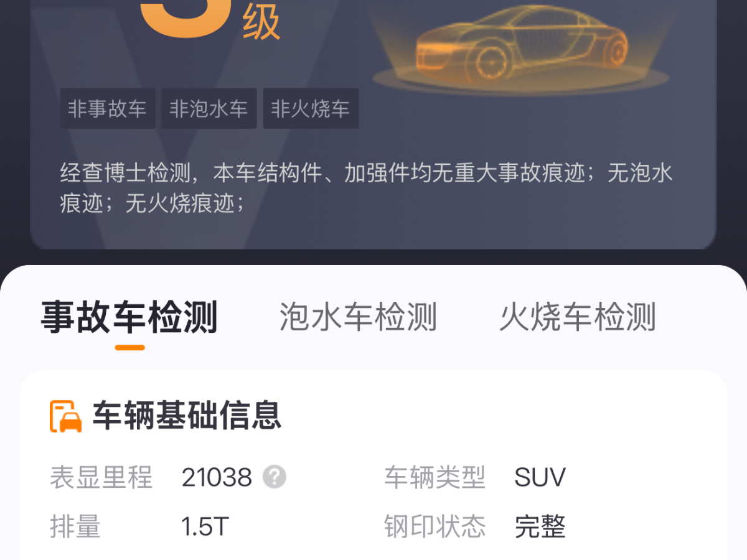Tap the orange underline beneath the active tab
Screen dimensions: 747x560
coord(129,347)
